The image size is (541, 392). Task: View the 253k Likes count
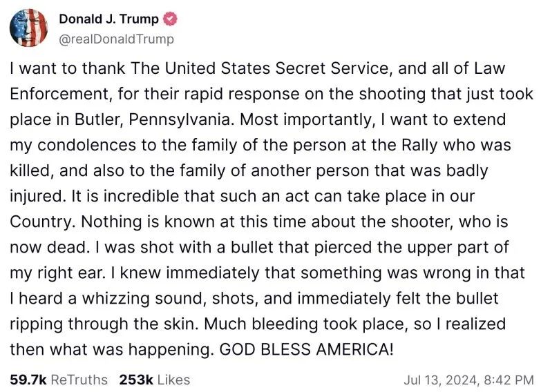click(136, 380)
